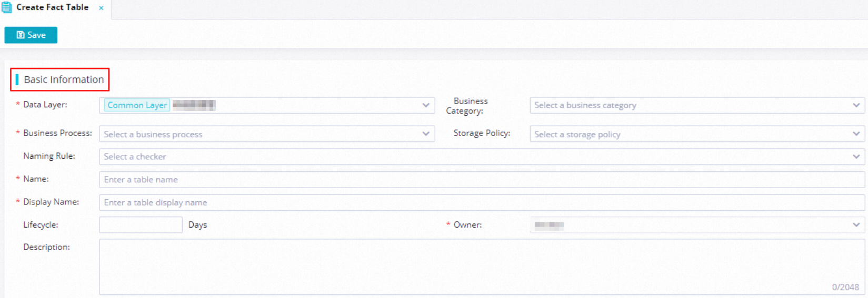Click the Days unit label
This screenshot has height=298, width=868.
click(197, 225)
